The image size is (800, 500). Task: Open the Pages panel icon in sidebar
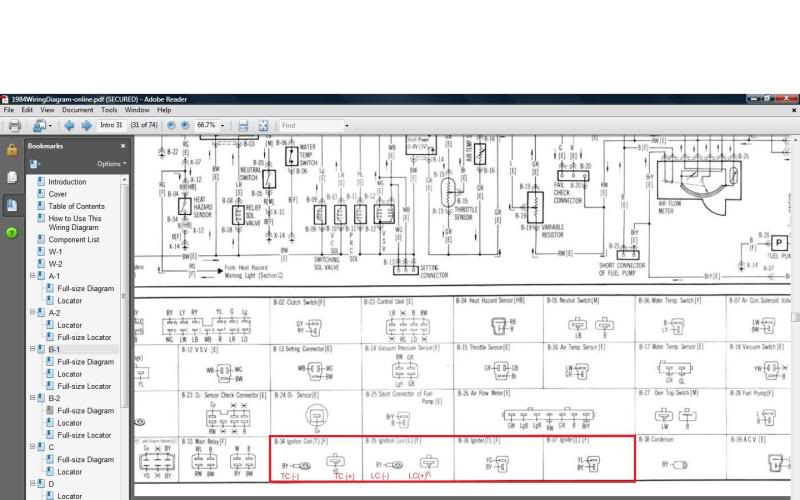coord(11,177)
